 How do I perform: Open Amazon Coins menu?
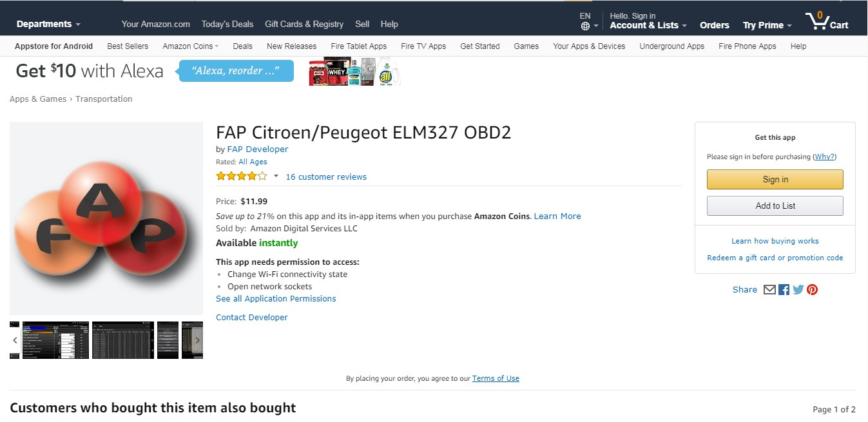(190, 46)
